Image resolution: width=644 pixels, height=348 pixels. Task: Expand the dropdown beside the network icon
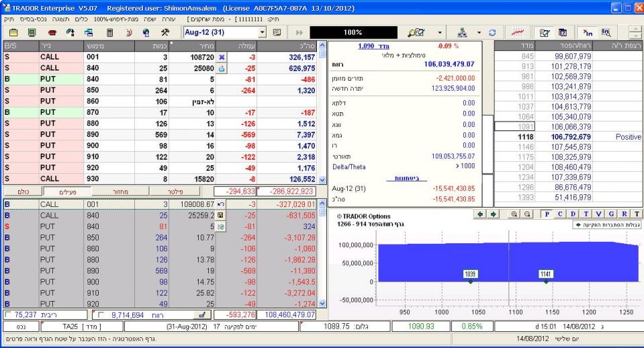click(x=479, y=32)
